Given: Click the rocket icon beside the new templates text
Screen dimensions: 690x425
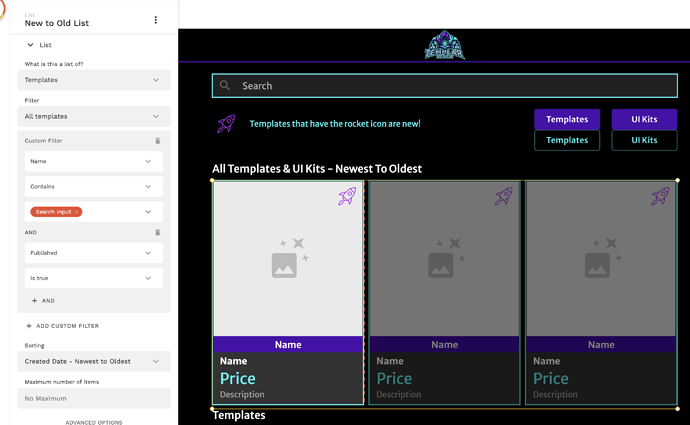Looking at the screenshot, I should click(x=226, y=124).
